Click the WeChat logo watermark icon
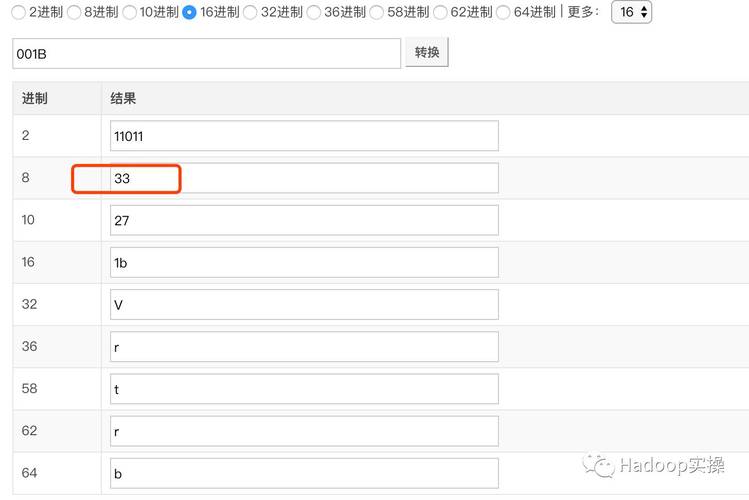Screen dimensions: 749x500 click(x=600, y=465)
